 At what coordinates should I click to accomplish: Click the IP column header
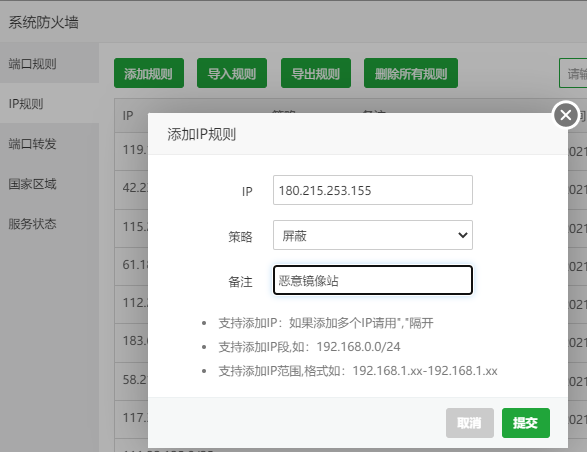pos(128,115)
